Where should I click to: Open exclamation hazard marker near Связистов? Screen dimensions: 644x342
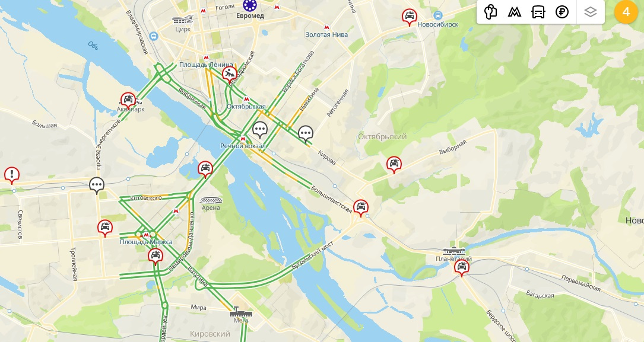tap(12, 175)
